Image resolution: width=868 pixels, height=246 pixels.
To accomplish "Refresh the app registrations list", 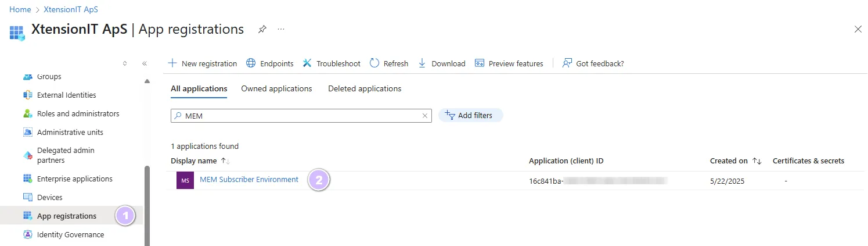I will [x=389, y=63].
